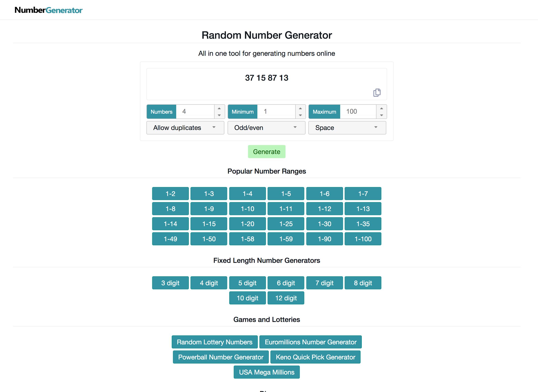Copy the generated numbers to clipboard
Viewport: 538px width, 392px height.
(x=377, y=92)
